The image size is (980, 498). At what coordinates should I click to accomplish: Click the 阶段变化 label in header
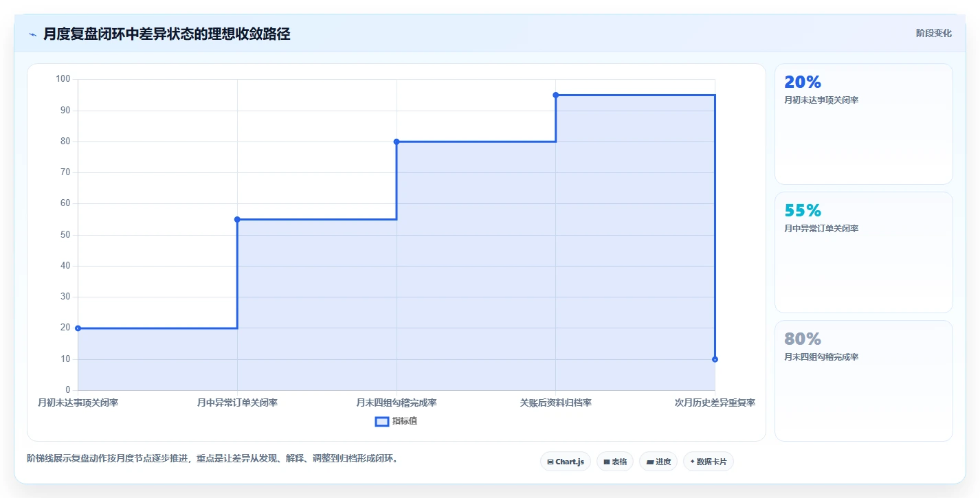pyautogui.click(x=934, y=33)
